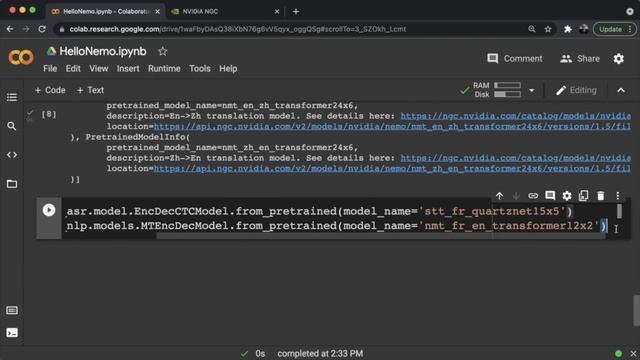Viewport: 640px width, 360px height.
Task: Open the Zh->En model details link
Action: pos(516,158)
